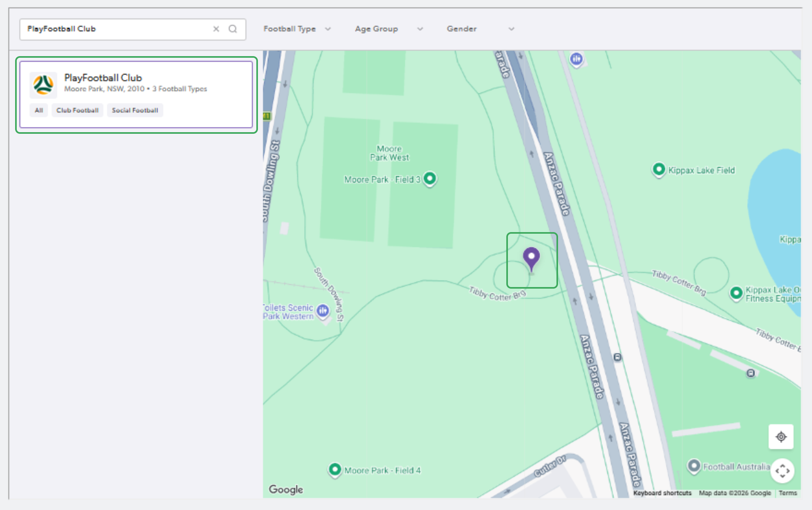Click the Moore Park - Field 4 label
The width and height of the screenshot is (812, 510).
383,471
